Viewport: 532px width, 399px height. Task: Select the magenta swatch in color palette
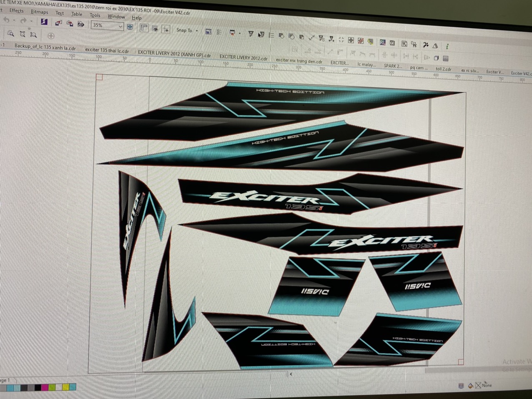(45, 388)
